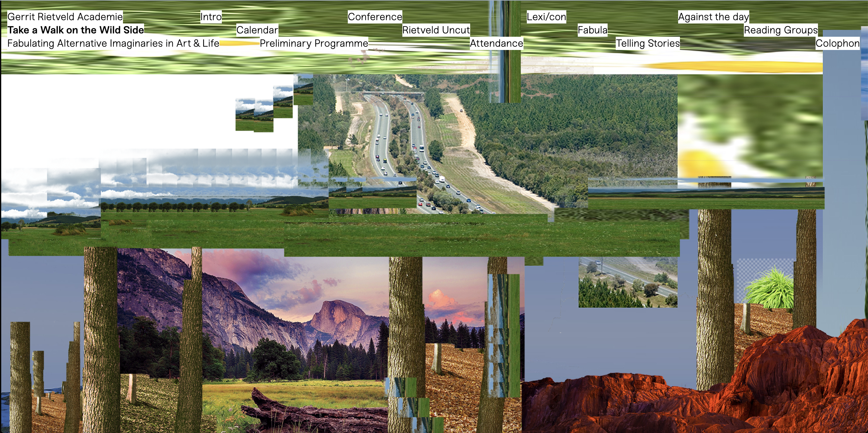Image resolution: width=868 pixels, height=433 pixels.
Task: Click Take a Walk on the Wild Side title
Action: coord(76,30)
